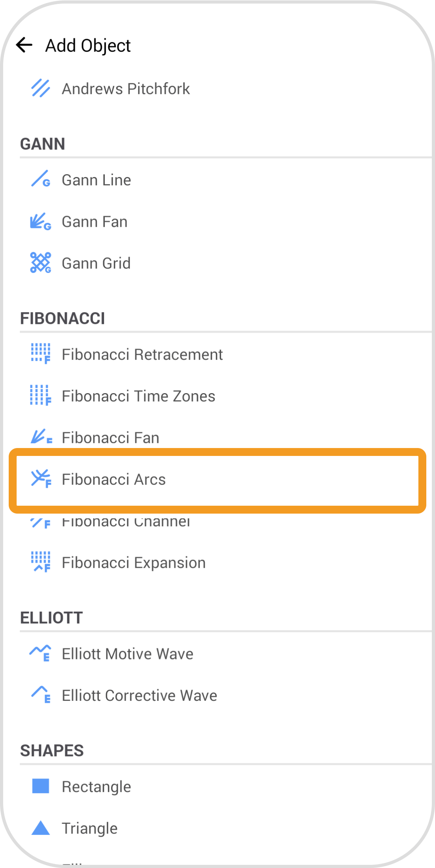
Task: Select the Andrews Pitchfork icon
Action: [40, 88]
